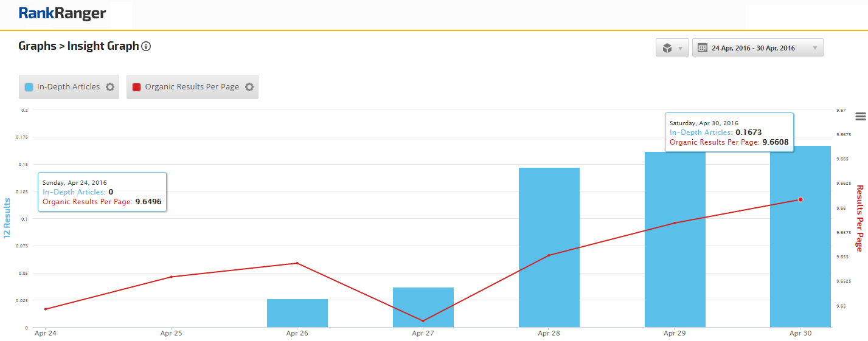Click the Results Per Page right axis title
The image size is (868, 341).
pos(859,218)
